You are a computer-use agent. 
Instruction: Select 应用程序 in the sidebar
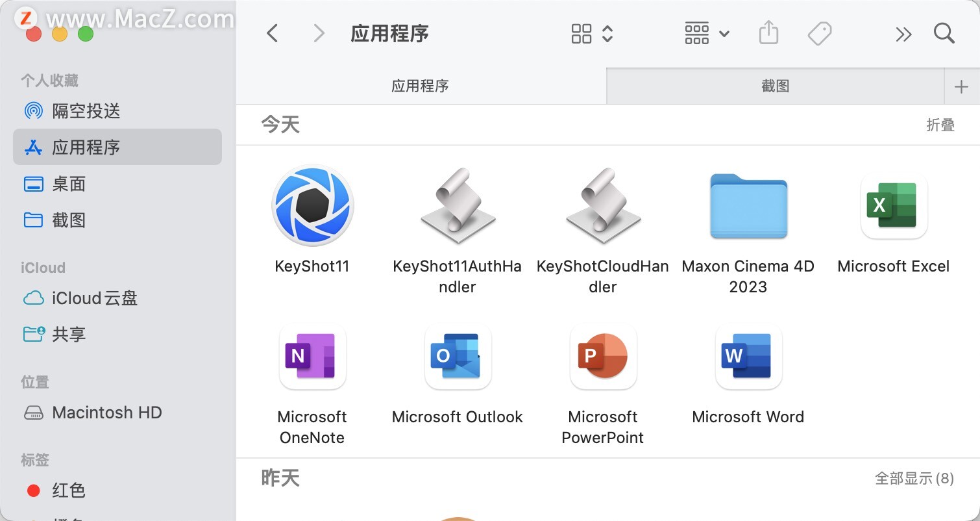coord(117,147)
